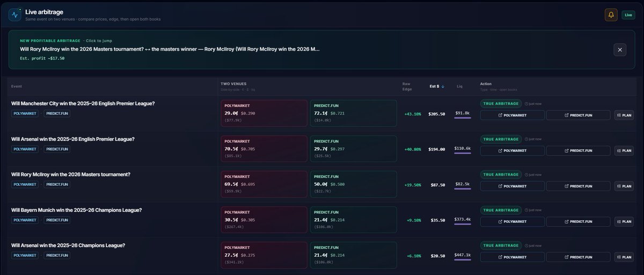This screenshot has width=644, height=275.
Task: Click the $447.1k liquidity value
Action: (463, 255)
